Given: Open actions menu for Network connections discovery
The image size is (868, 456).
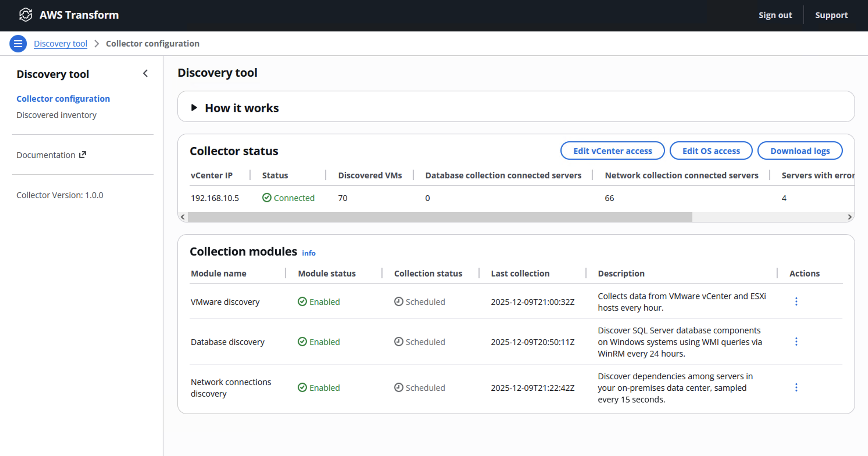Looking at the screenshot, I should (x=796, y=387).
